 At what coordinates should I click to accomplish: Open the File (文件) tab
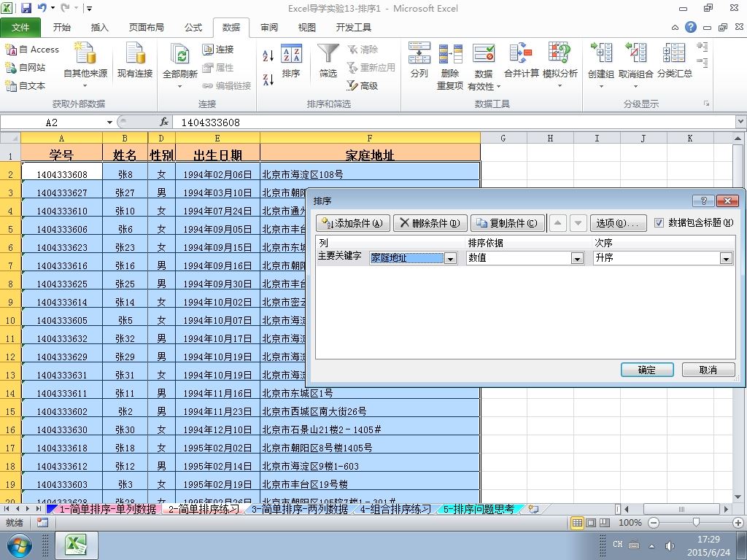(x=20, y=28)
